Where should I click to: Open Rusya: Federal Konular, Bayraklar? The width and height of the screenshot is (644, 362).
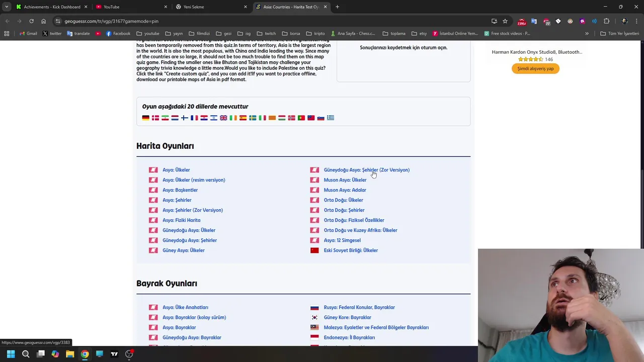(x=359, y=307)
